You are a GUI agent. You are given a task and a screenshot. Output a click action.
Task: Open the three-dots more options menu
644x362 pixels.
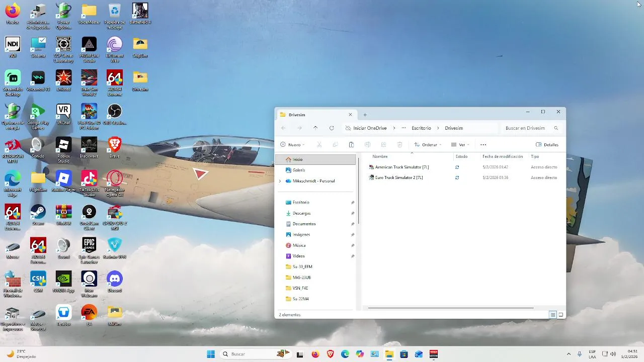point(484,145)
